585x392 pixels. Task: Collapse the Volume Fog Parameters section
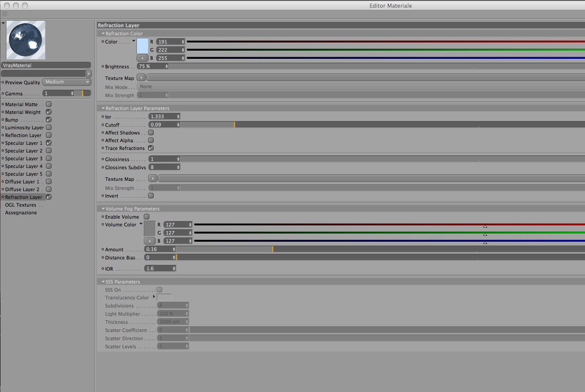[103, 209]
